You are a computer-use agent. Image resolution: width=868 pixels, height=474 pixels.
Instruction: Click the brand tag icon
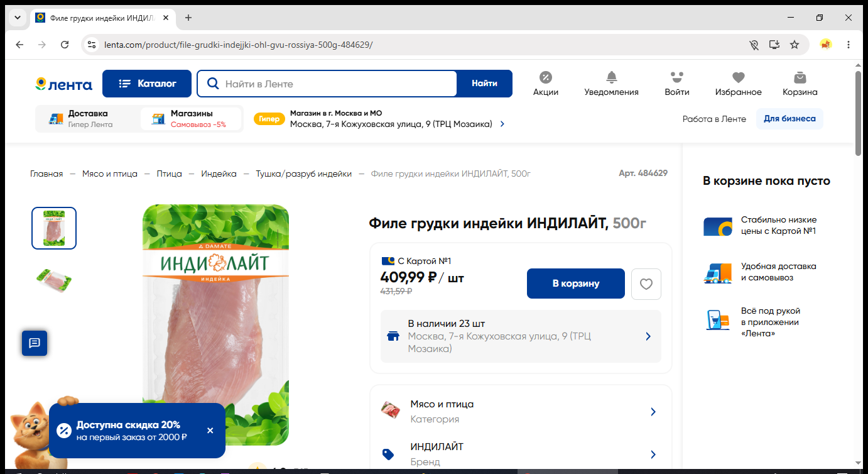point(388,455)
